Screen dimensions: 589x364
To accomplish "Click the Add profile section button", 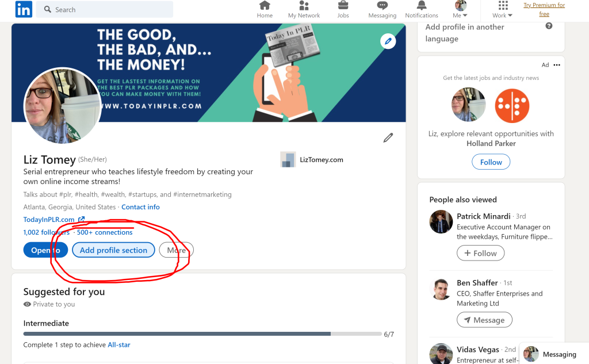I will tap(113, 250).
